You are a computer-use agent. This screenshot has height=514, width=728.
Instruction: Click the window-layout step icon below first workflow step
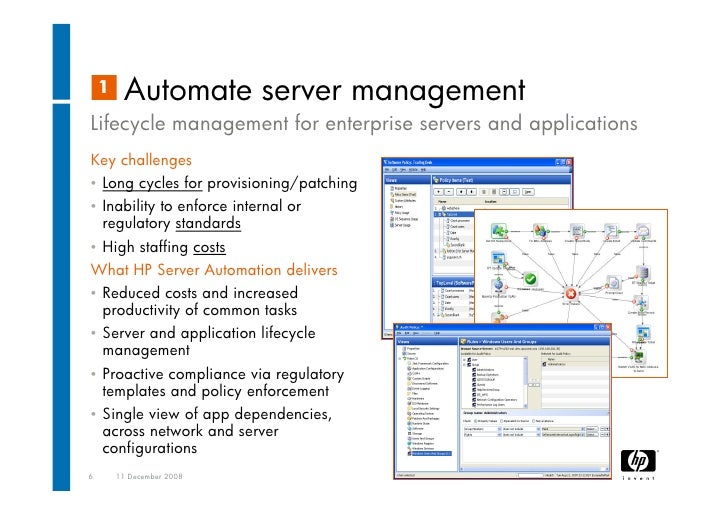coord(498,259)
